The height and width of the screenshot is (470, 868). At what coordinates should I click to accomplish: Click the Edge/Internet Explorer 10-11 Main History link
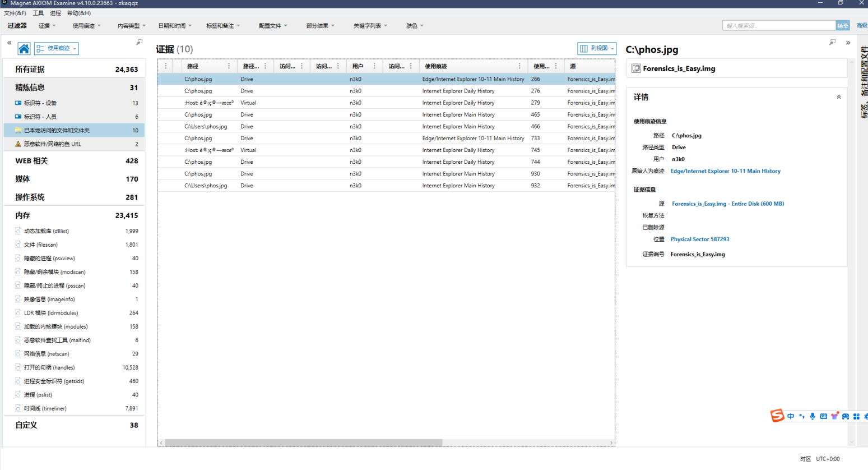725,171
